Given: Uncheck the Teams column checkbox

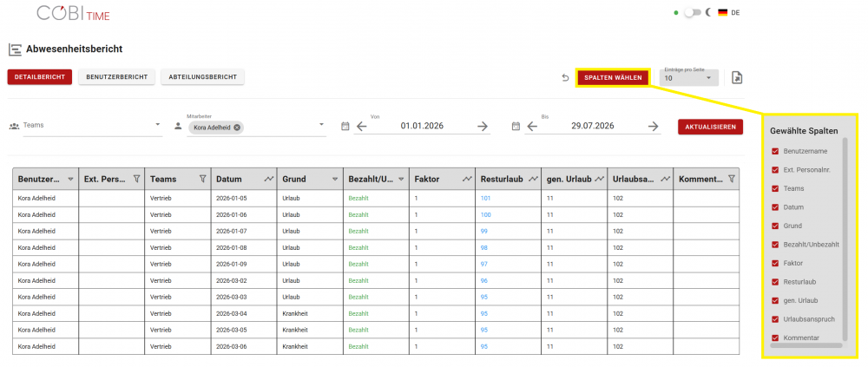Looking at the screenshot, I should pyautogui.click(x=775, y=189).
